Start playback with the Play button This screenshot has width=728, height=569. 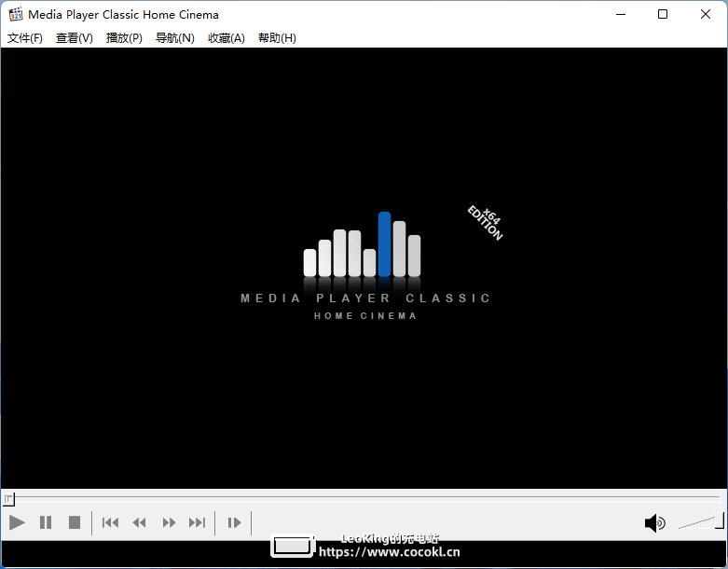(x=17, y=522)
